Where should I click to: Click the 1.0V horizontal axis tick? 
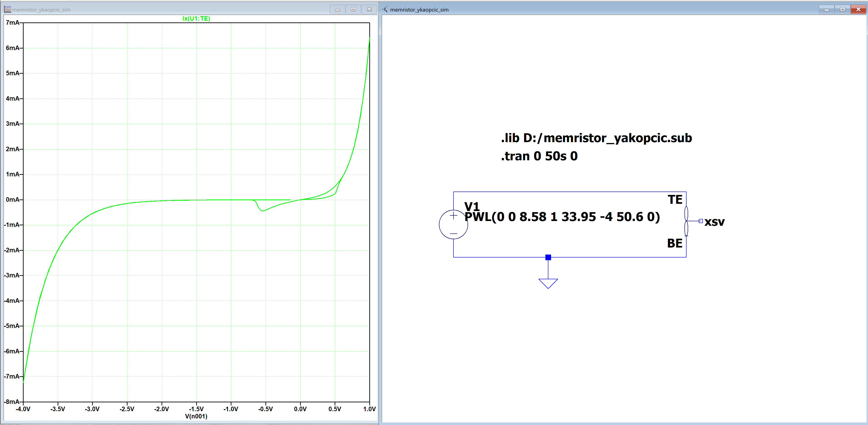(369, 409)
